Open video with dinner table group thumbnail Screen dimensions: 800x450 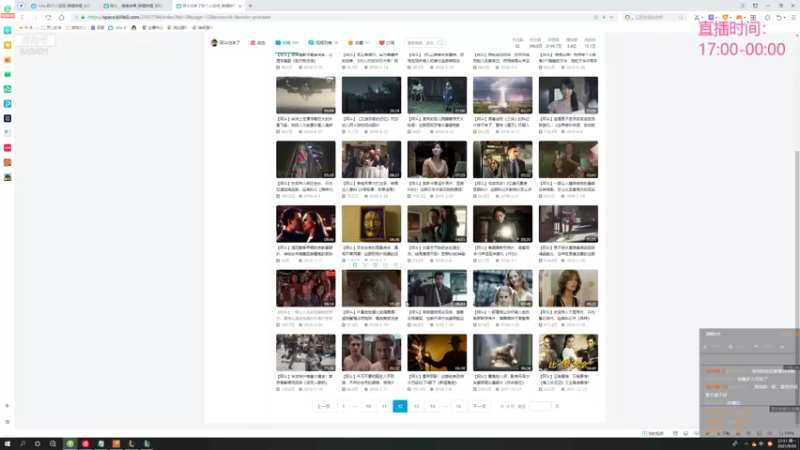371,159
